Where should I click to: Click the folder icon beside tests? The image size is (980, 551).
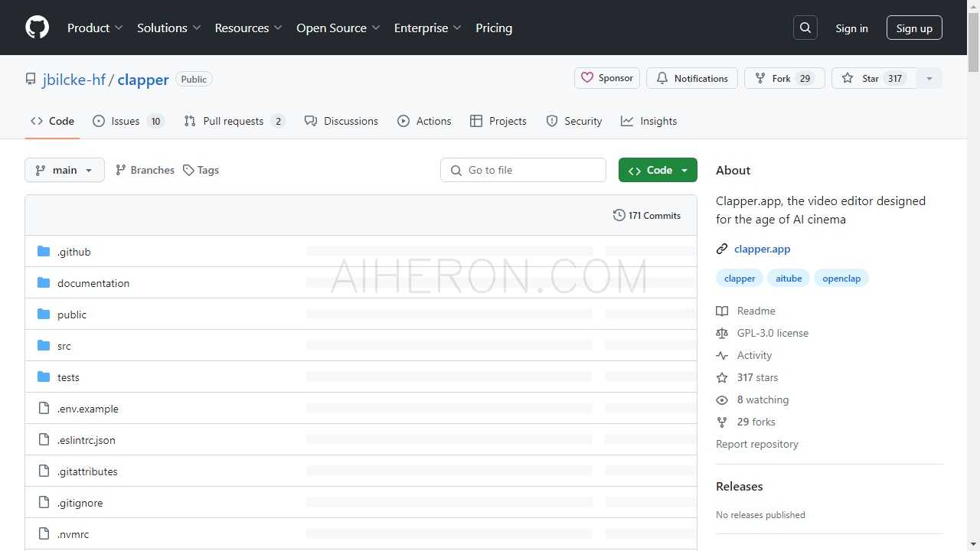coord(44,377)
